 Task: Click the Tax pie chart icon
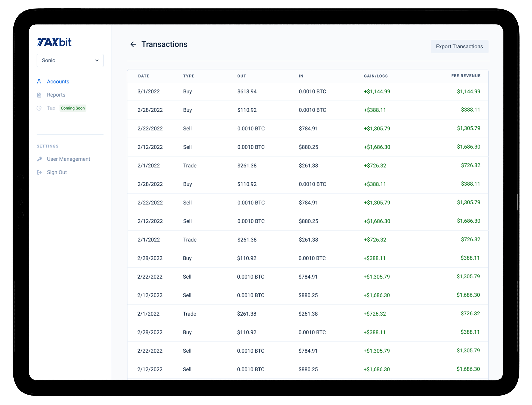click(39, 108)
